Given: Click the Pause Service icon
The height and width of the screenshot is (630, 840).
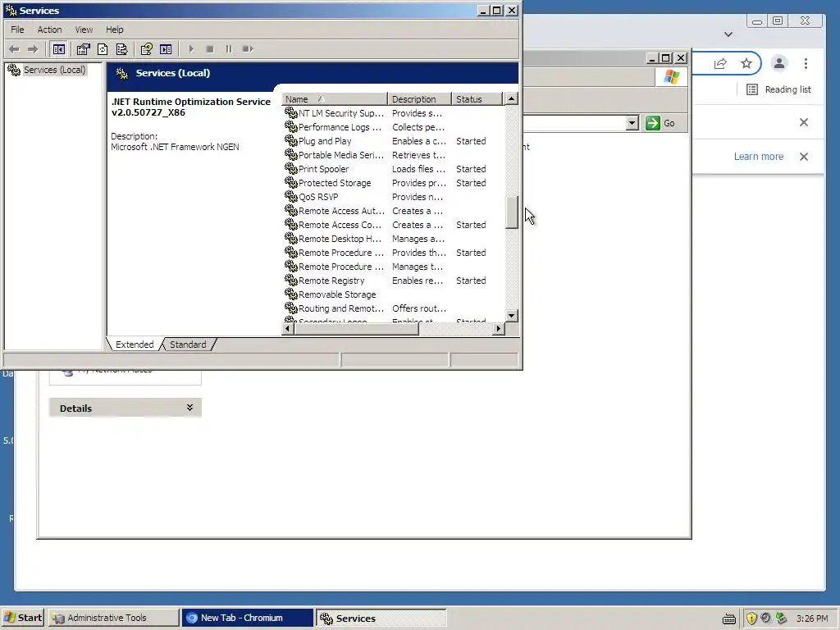Looking at the screenshot, I should 229,49.
